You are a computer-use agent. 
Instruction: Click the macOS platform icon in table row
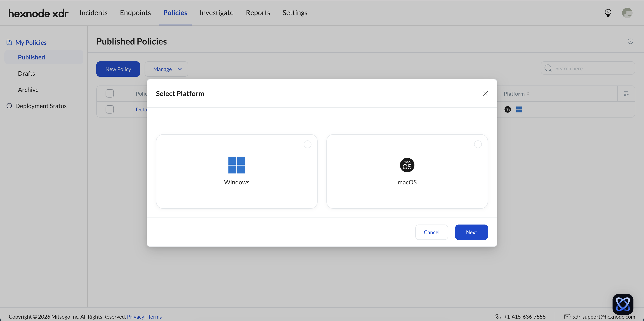[x=508, y=109]
